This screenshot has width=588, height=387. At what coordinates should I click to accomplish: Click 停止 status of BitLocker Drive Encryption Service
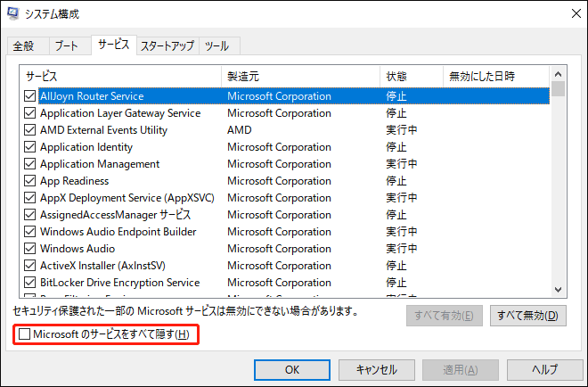(396, 283)
